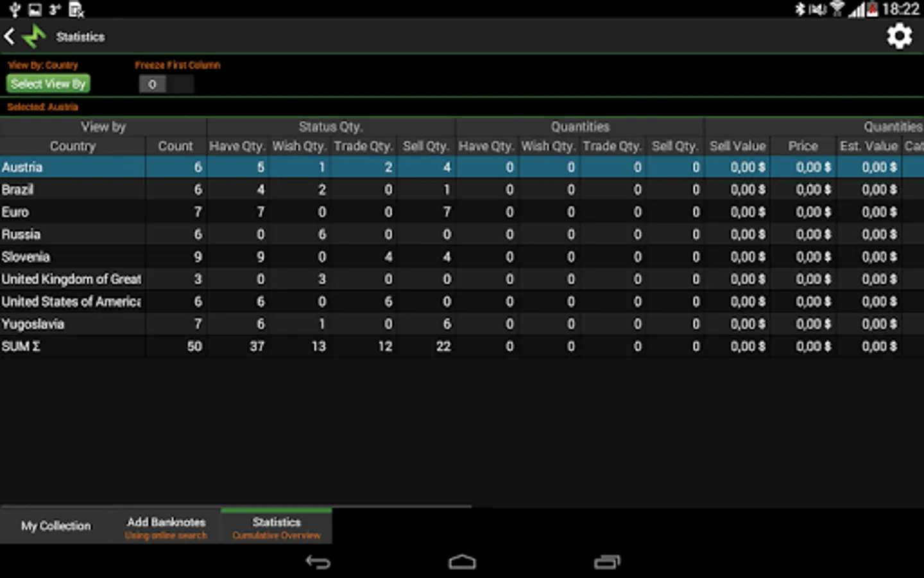924x578 pixels.
Task: Open the Android recent apps button
Action: click(x=607, y=562)
